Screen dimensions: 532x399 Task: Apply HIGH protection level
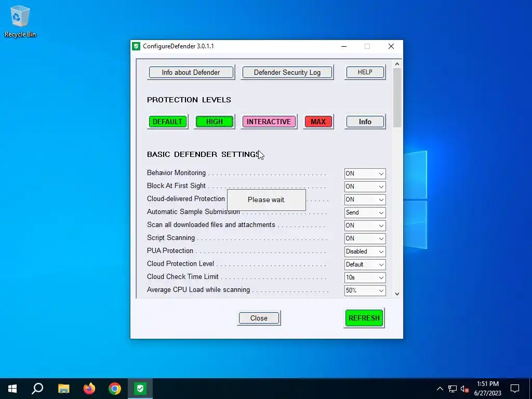pyautogui.click(x=215, y=122)
